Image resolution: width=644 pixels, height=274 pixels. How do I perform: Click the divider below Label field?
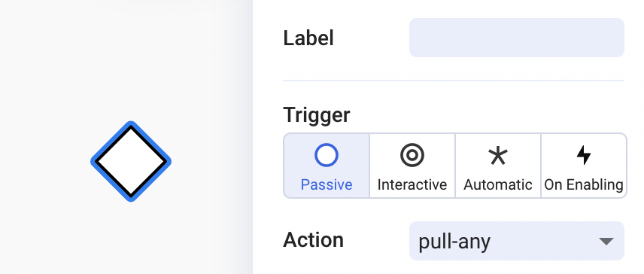454,81
